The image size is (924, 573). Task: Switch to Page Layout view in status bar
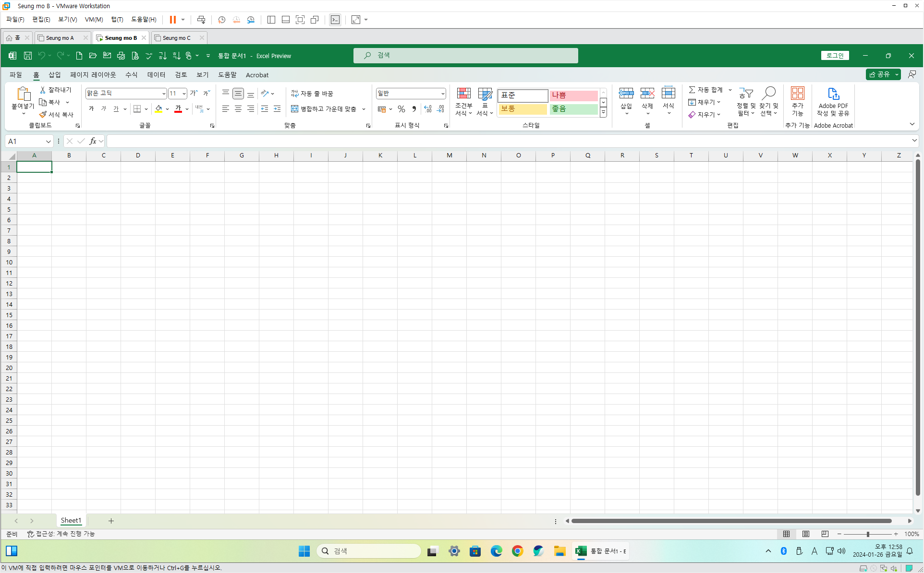tap(806, 534)
